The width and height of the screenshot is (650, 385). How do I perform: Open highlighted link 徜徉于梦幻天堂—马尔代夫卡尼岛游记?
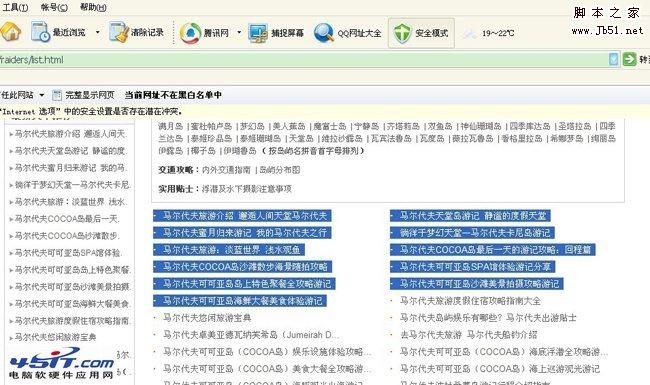[475, 233]
